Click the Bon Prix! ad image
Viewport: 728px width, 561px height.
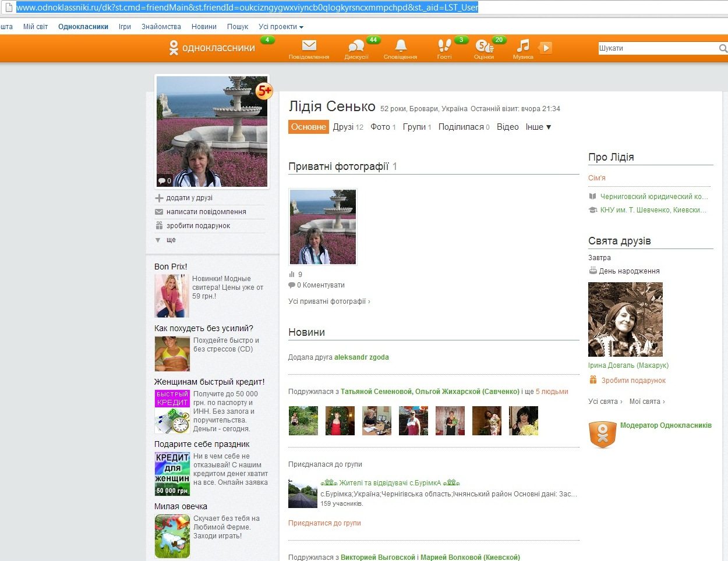172,296
